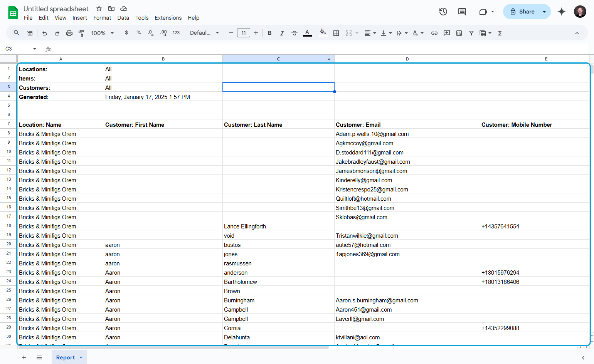Image resolution: width=594 pixels, height=364 pixels.
Task: Click the insert link icon
Action: pos(434,33)
